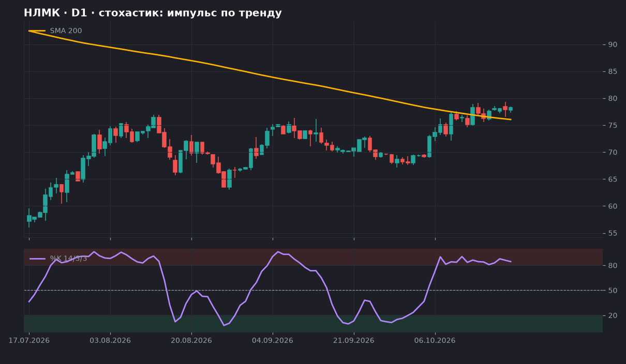This screenshot has width=626, height=364.
Task: Select the date label 04.09.2026
Action: click(x=273, y=340)
